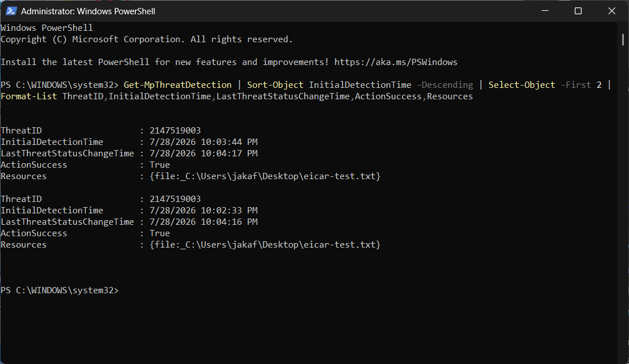
Task: Click the Select-Object cmdlet text
Action: pos(522,85)
